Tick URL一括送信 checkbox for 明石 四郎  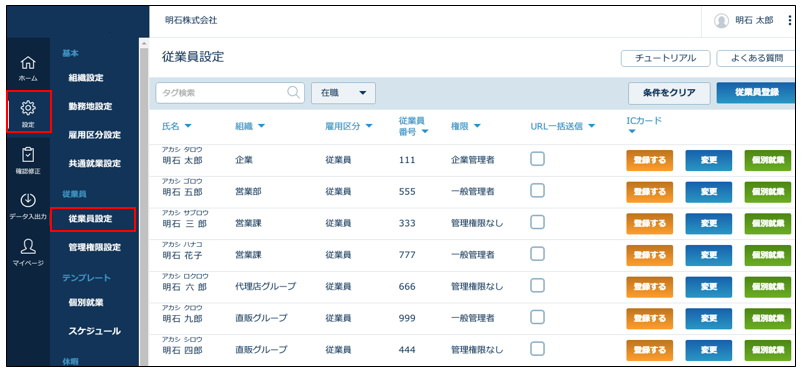(537, 349)
